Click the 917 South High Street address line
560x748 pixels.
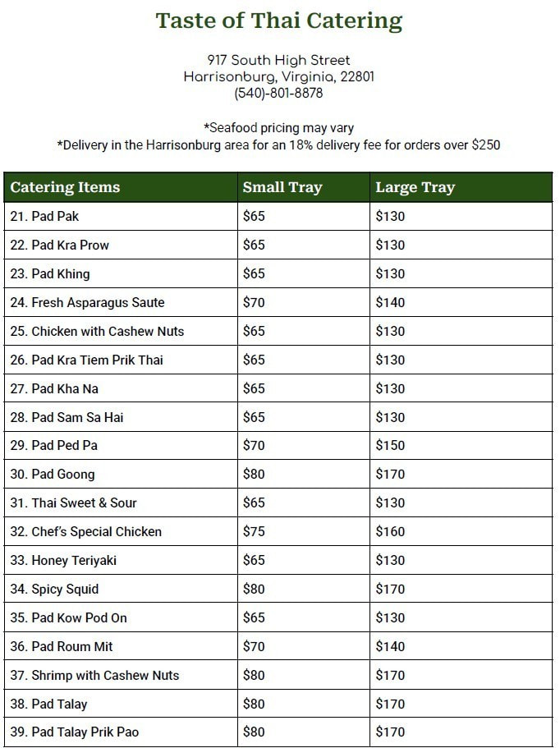click(x=279, y=60)
